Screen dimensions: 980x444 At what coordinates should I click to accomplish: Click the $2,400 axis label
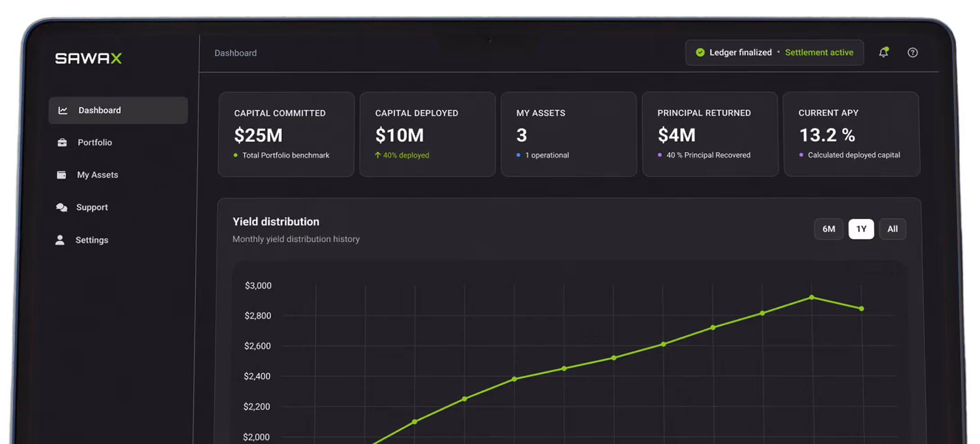[257, 376]
